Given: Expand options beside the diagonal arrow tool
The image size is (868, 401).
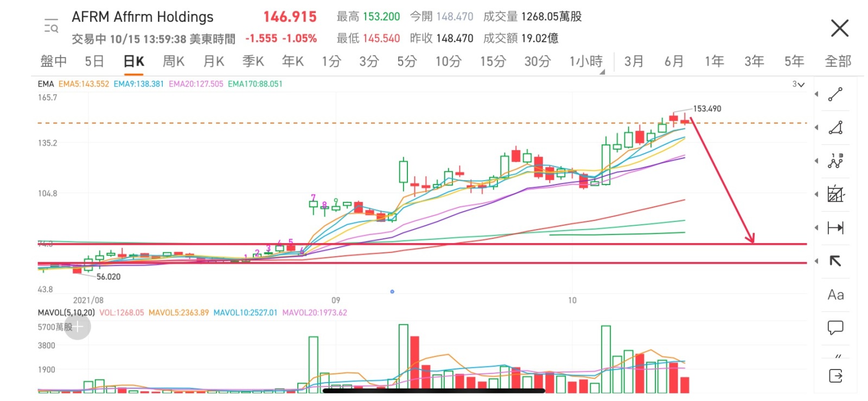Looking at the screenshot, I should (x=816, y=261).
